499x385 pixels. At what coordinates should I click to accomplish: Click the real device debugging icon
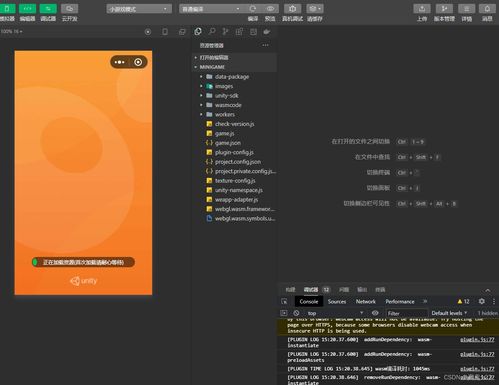click(292, 9)
